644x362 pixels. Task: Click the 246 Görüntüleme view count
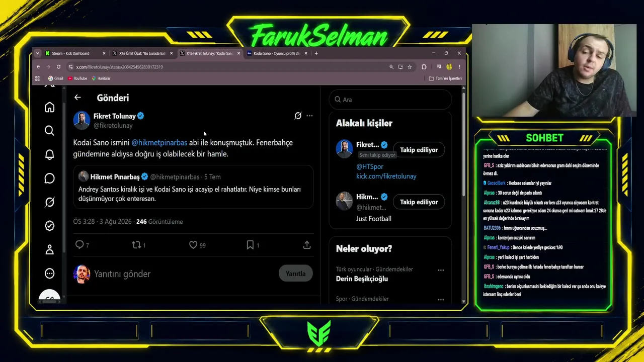click(159, 222)
